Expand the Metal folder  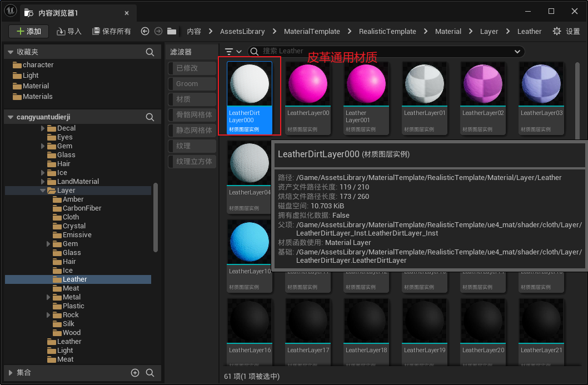(x=49, y=297)
